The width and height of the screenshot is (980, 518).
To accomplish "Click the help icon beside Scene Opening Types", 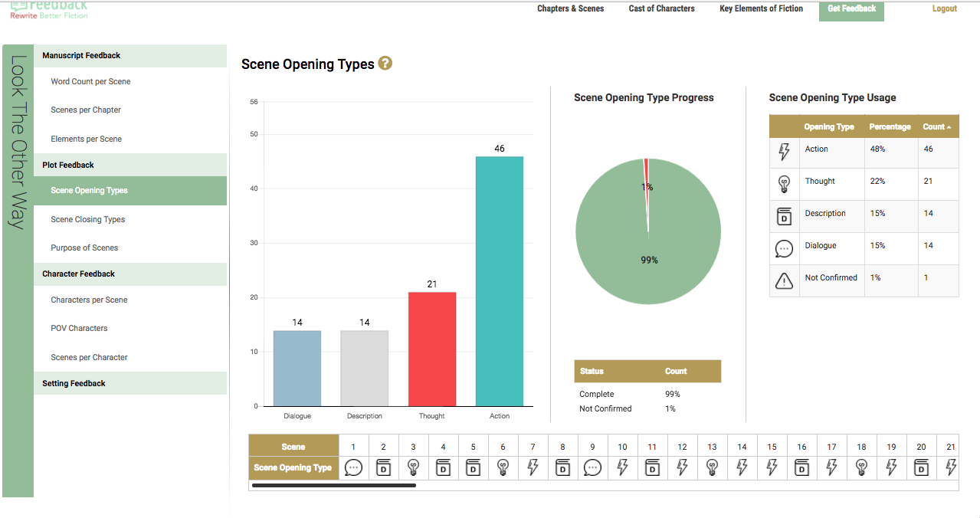I will (x=385, y=64).
